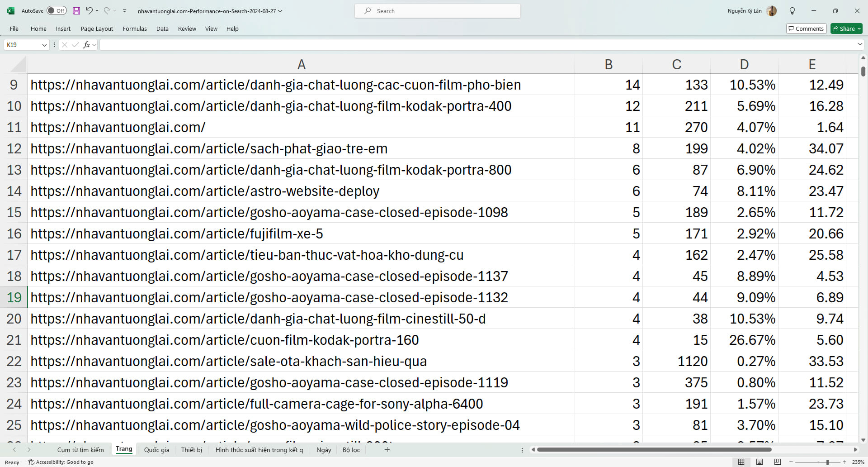Click vertical scroll up arrow
The height and width of the screenshot is (467, 868).
863,58
